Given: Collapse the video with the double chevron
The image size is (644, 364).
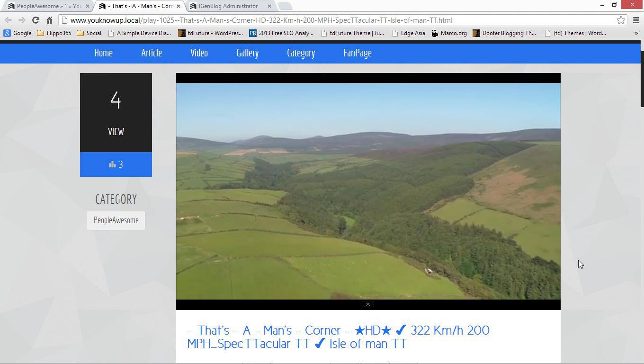Looking at the screenshot, I should (x=368, y=304).
